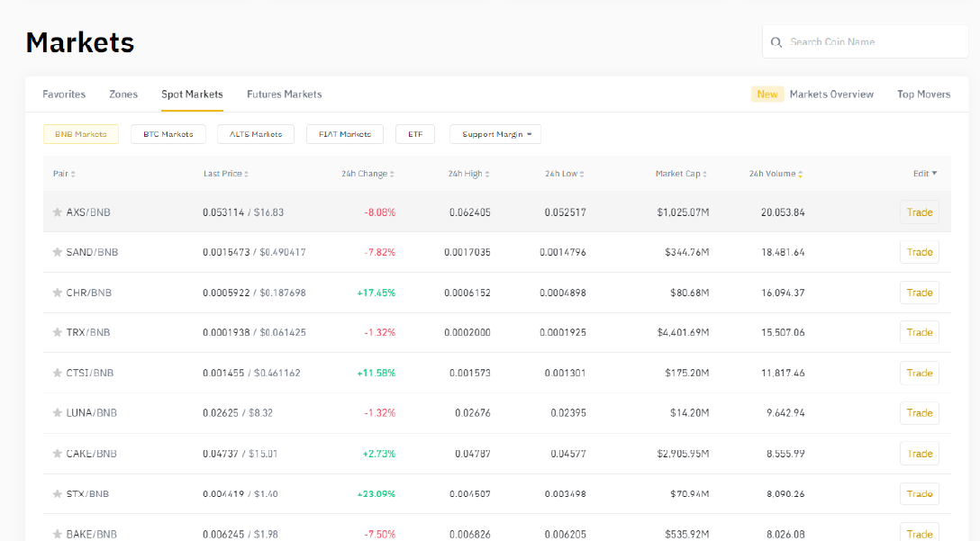Select BTC Markets filter

pyautogui.click(x=168, y=134)
